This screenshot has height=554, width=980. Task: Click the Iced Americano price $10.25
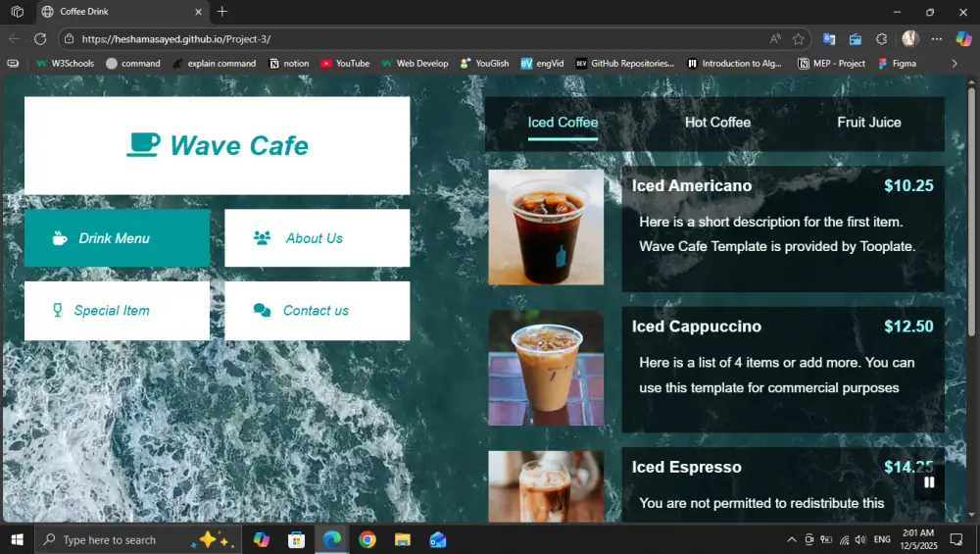[908, 185]
